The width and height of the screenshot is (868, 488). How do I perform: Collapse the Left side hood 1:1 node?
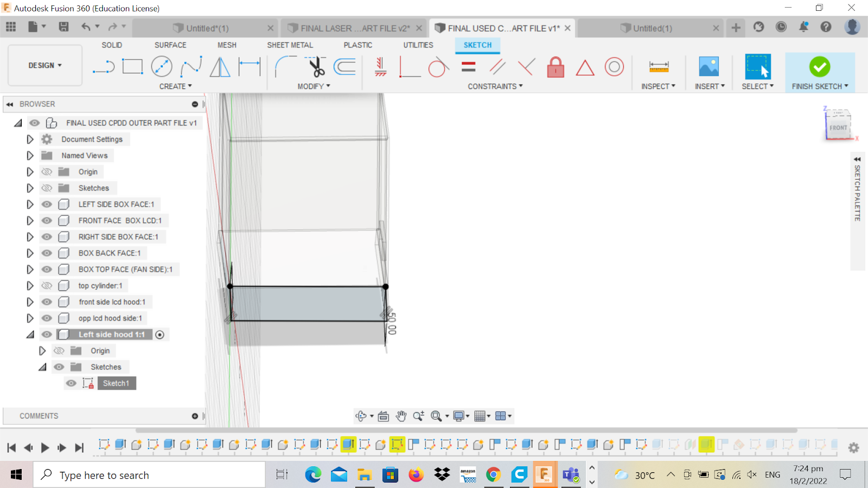click(30, 335)
